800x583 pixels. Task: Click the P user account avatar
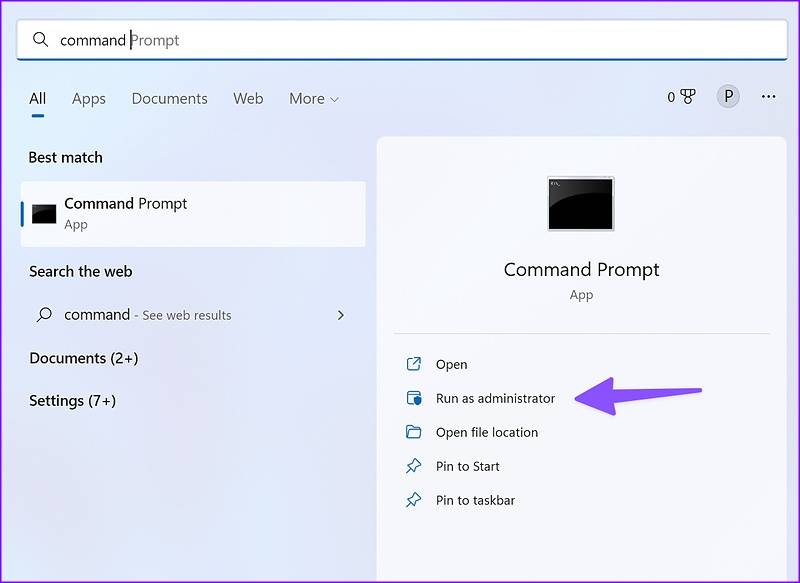pos(727,95)
